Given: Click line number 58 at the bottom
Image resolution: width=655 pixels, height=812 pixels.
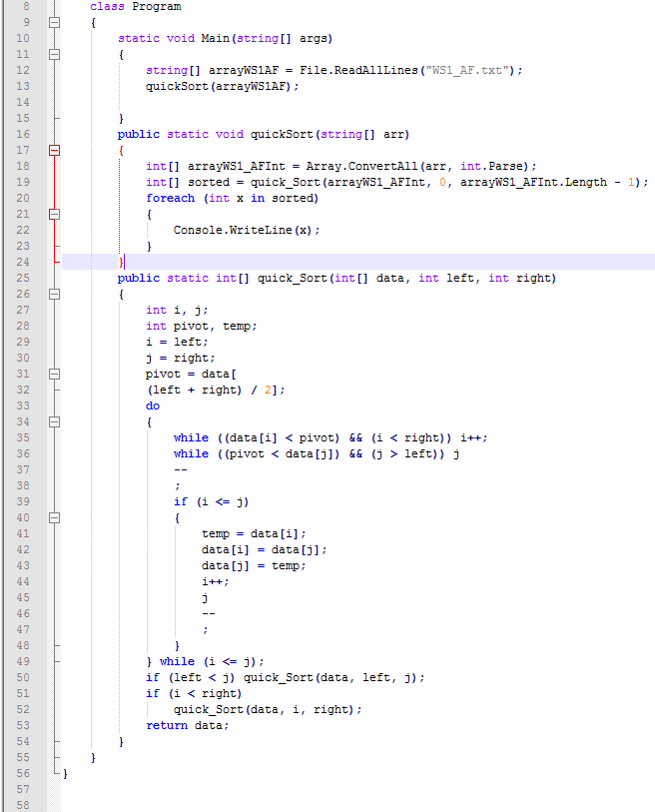Looking at the screenshot, I should 23,805.
